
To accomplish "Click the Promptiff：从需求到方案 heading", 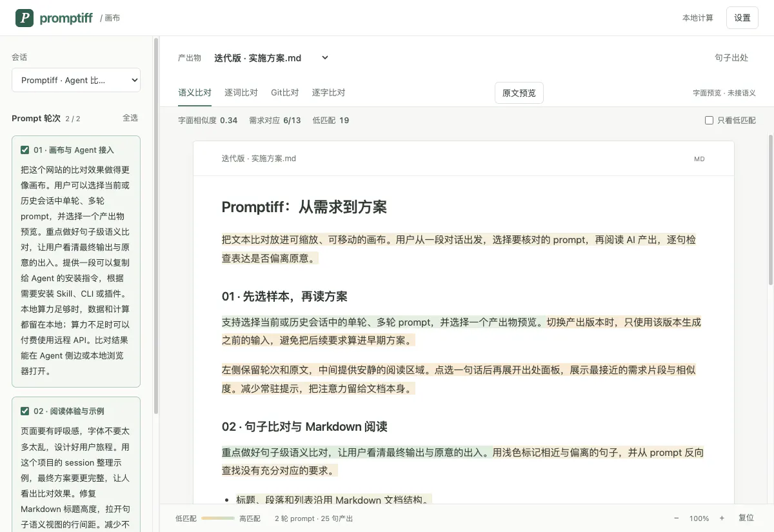I will point(304,207).
